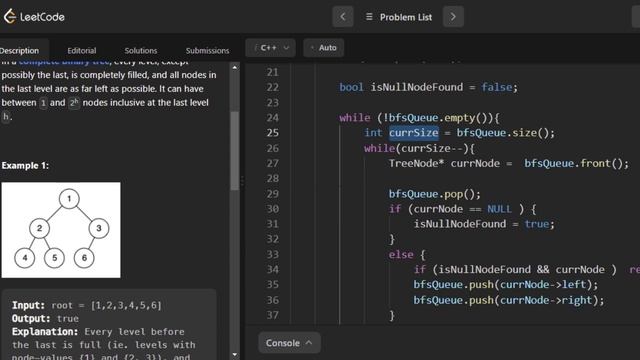Click the Problem List menu icon
This screenshot has height=360, width=640.
click(x=369, y=17)
